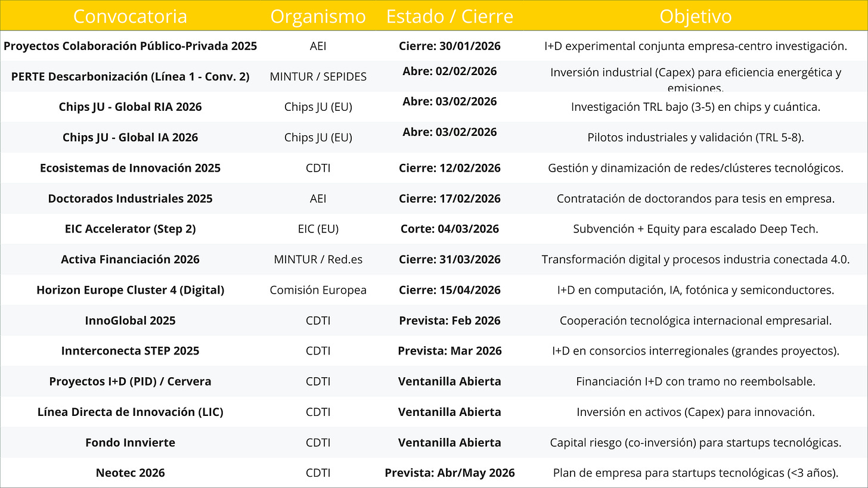Screen dimensions: 868x488
Task: Click 'Ventanilla Abierta' in Fondo Innvierte row
Action: pos(449,443)
